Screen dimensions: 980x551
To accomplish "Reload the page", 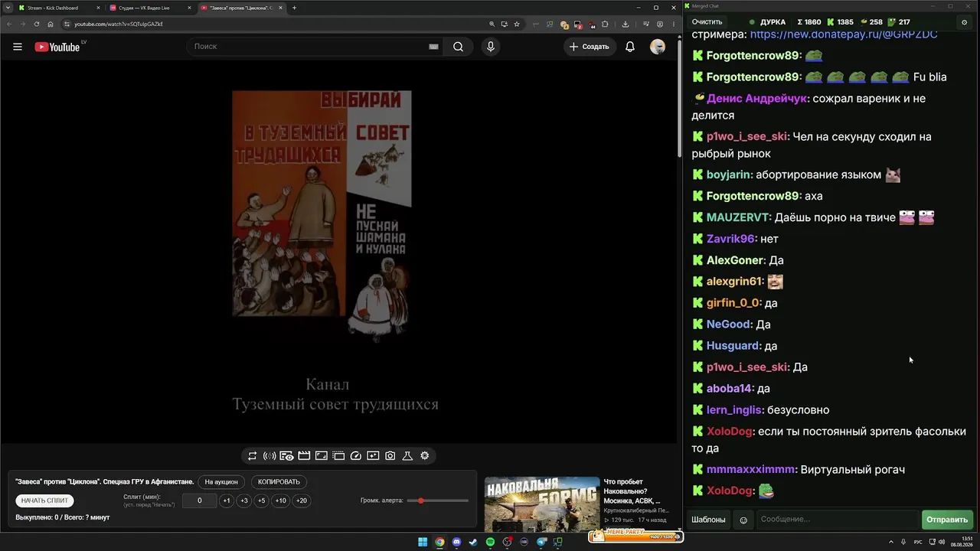I will [36, 24].
